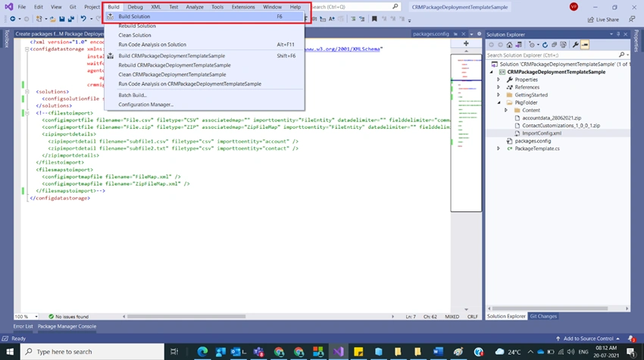Click the split-editor plus button

(466, 43)
